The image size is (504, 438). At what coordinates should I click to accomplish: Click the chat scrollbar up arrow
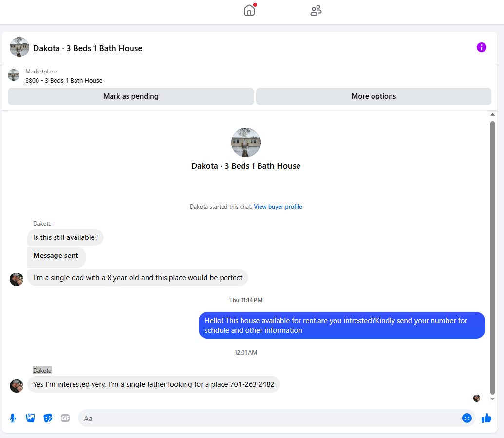click(x=492, y=115)
